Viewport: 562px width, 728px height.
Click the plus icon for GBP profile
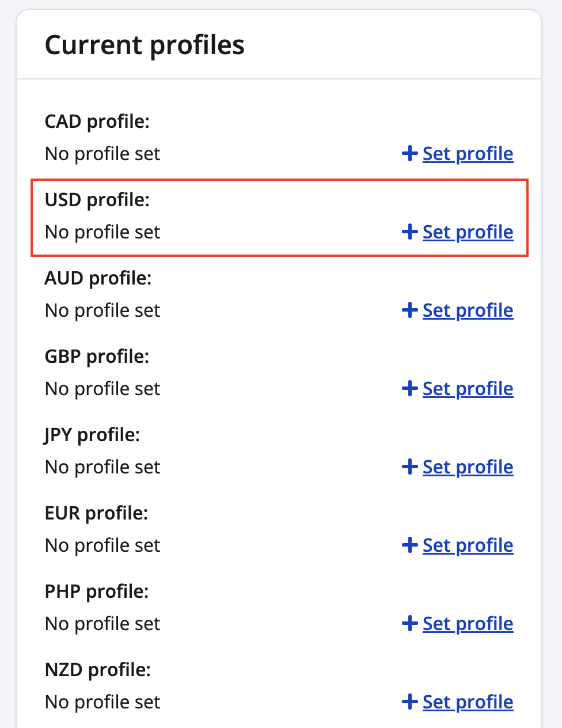pyautogui.click(x=409, y=389)
